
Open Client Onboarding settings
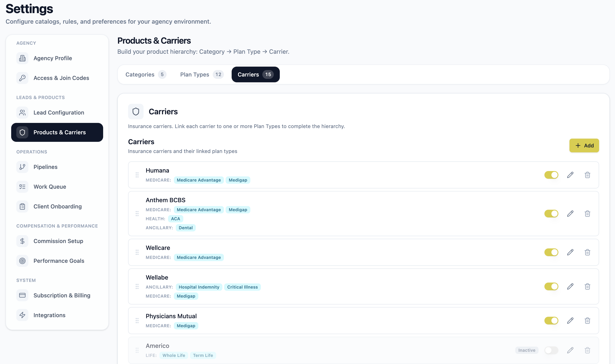coord(57,206)
